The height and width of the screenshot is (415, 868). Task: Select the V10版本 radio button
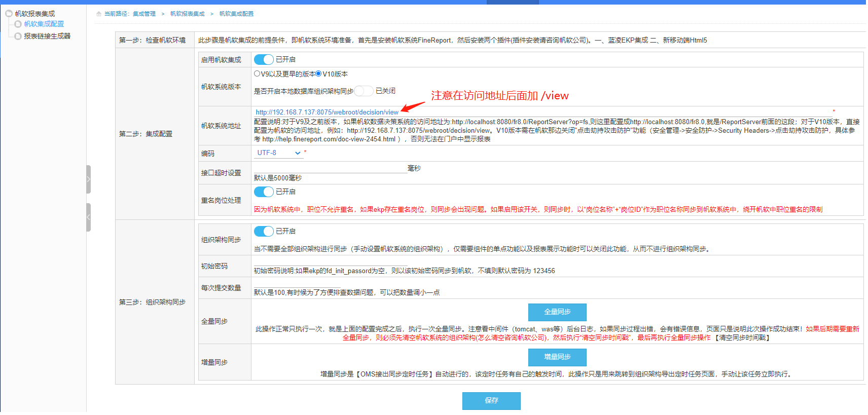[318, 74]
